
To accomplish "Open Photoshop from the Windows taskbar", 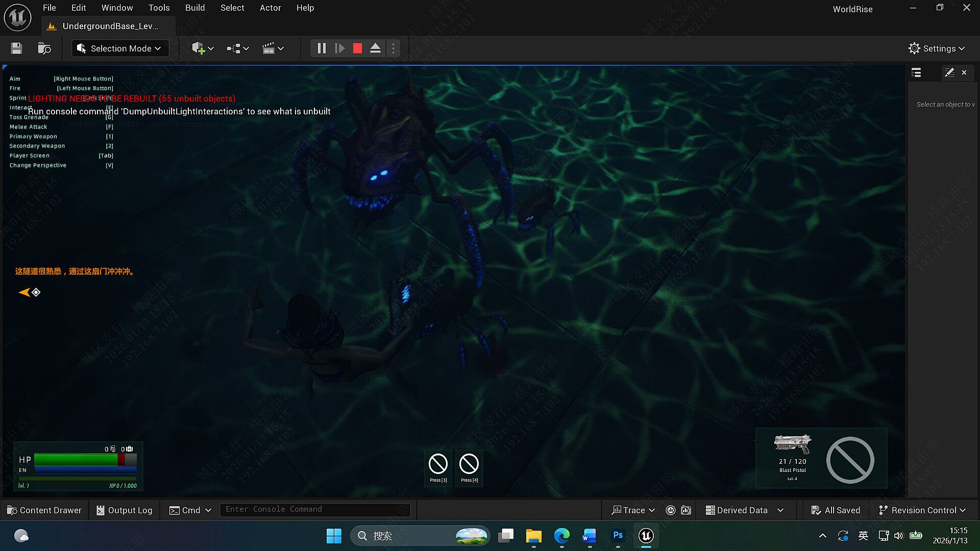I will coord(618,536).
